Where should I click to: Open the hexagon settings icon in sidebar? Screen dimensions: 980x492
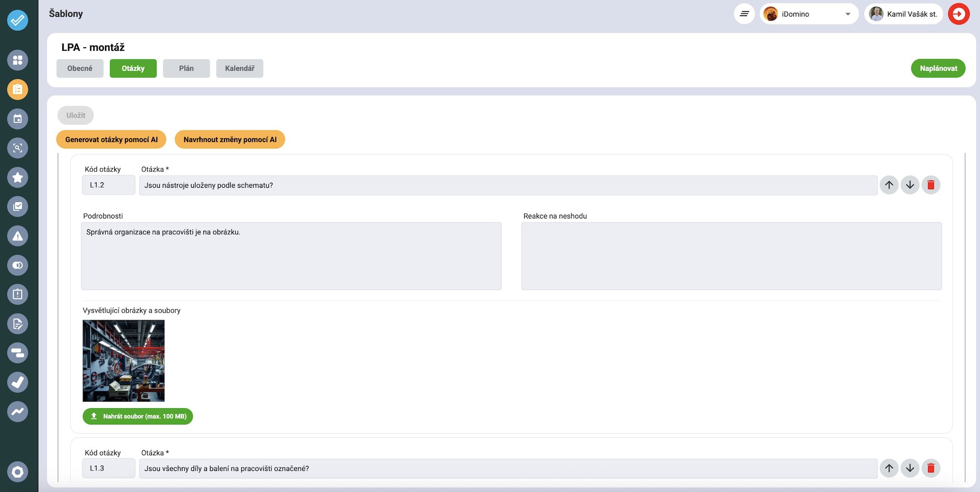pyautogui.click(x=18, y=472)
